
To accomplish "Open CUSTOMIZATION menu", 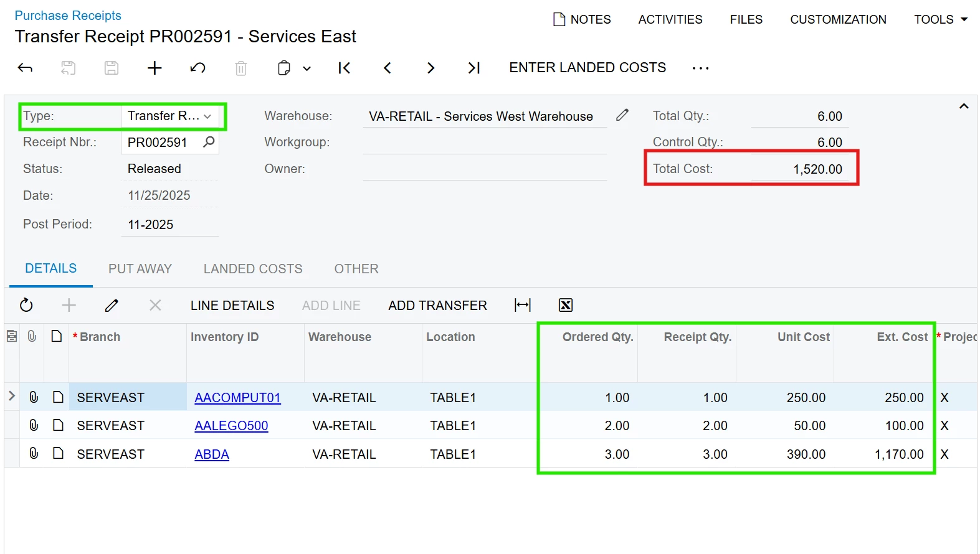I will tap(838, 19).
